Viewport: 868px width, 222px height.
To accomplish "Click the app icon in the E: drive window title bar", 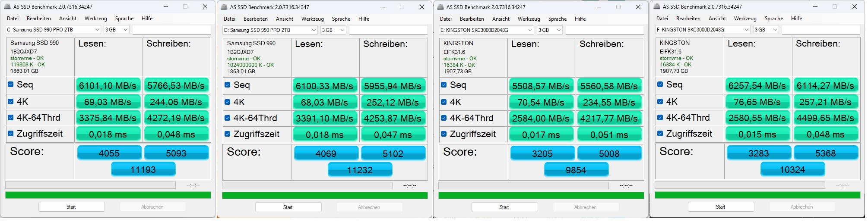I will (440, 7).
